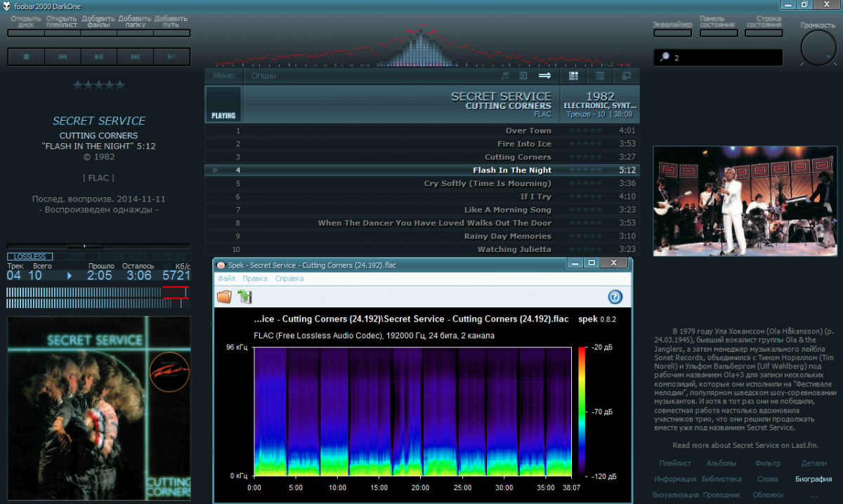
Task: Click the Open file folder icon in Spek
Action: coord(224,297)
